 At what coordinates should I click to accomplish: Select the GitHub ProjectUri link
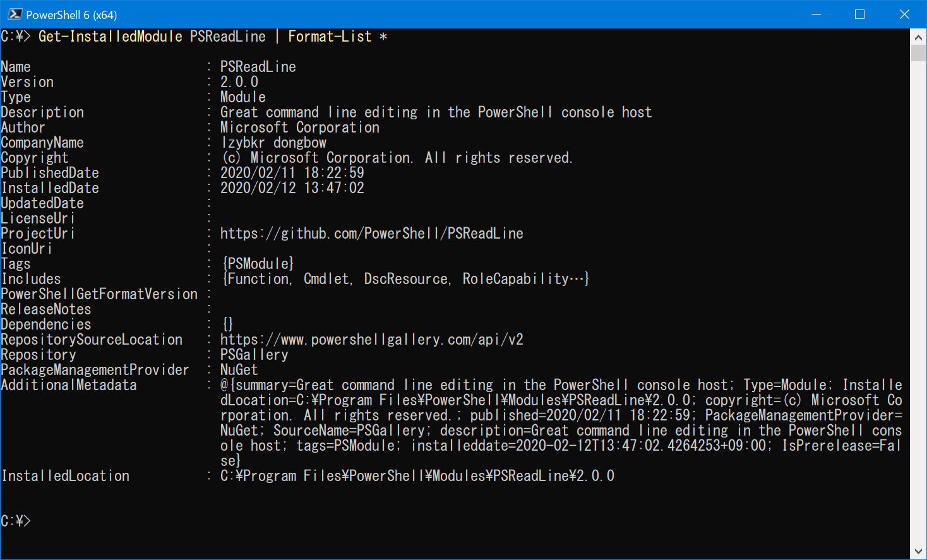coord(371,233)
